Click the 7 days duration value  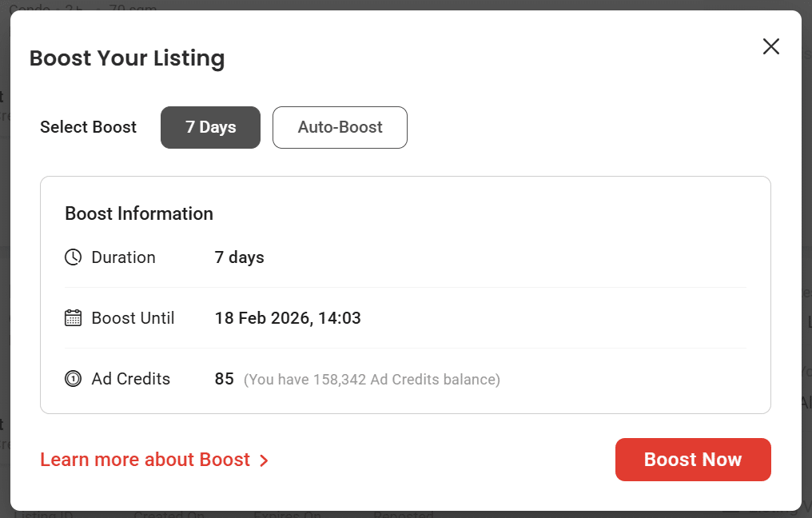(x=239, y=257)
